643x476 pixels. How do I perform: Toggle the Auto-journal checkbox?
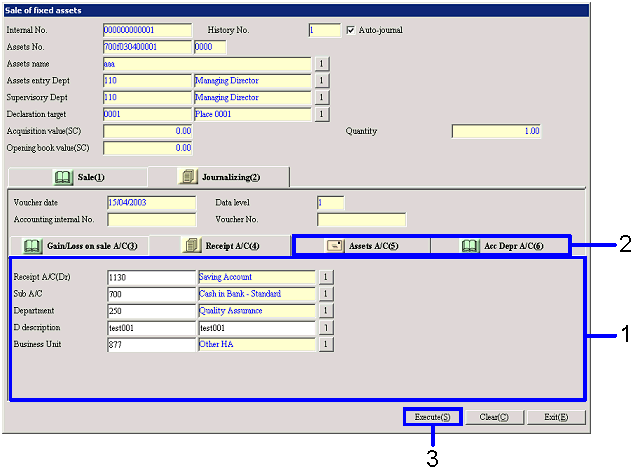coord(351,30)
